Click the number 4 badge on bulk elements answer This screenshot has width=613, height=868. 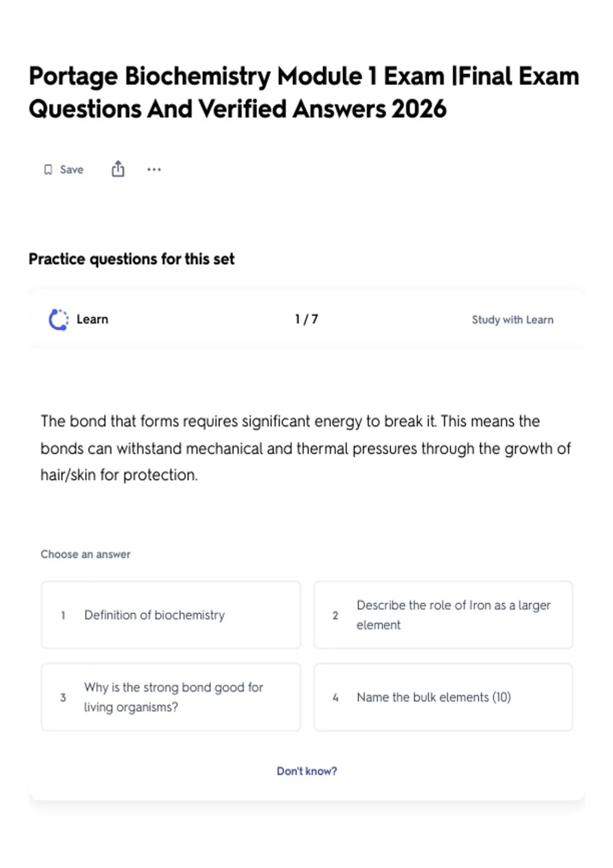(335, 697)
